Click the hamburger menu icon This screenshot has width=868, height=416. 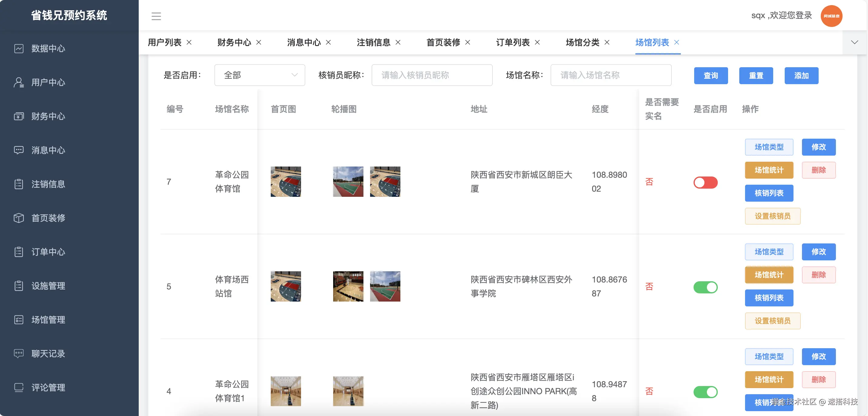click(x=156, y=16)
